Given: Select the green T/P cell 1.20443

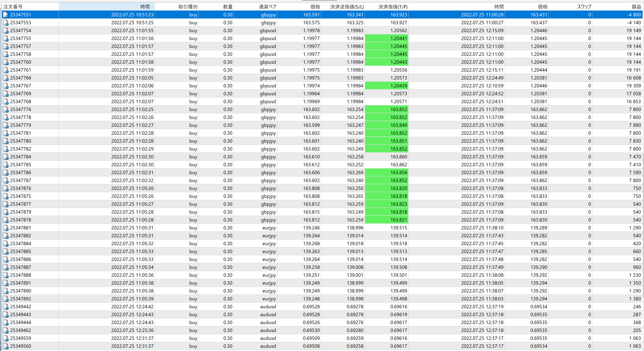Looking at the screenshot, I should [387, 62].
